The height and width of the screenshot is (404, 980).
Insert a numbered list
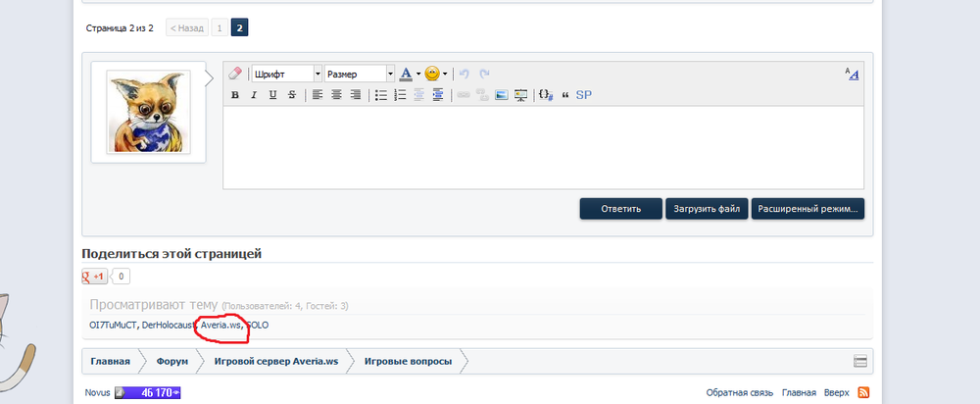(399, 95)
